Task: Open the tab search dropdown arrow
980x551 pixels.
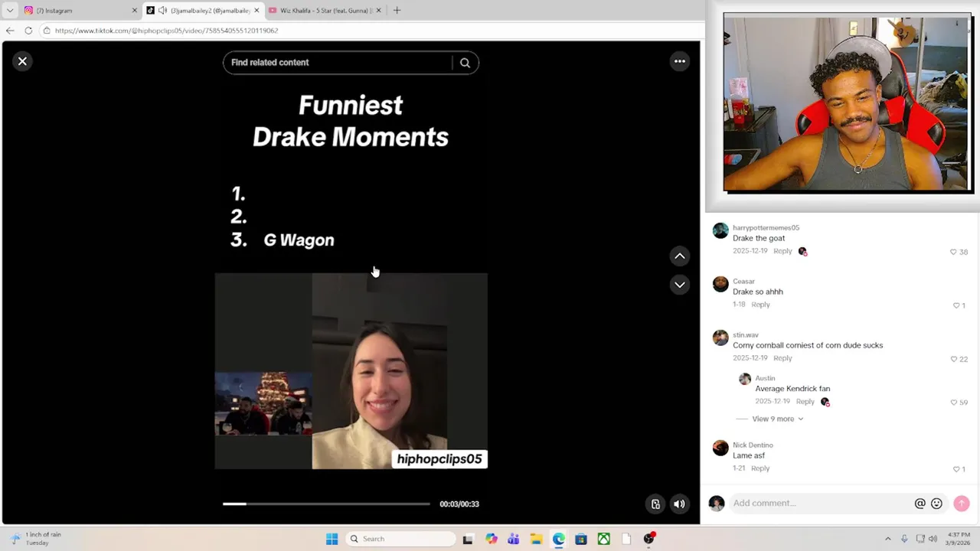Action: point(10,11)
